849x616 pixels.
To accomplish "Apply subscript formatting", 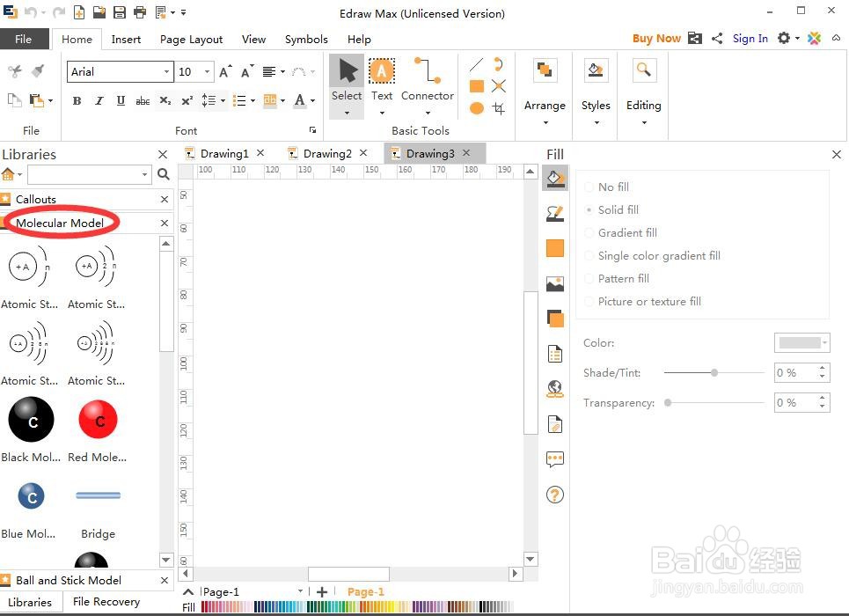I will click(x=165, y=100).
